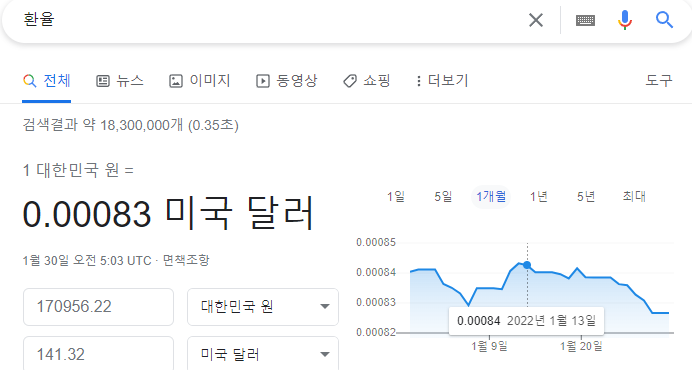This screenshot has width=692, height=385.
Task: Open the 도구 search tools
Action: [x=659, y=80]
